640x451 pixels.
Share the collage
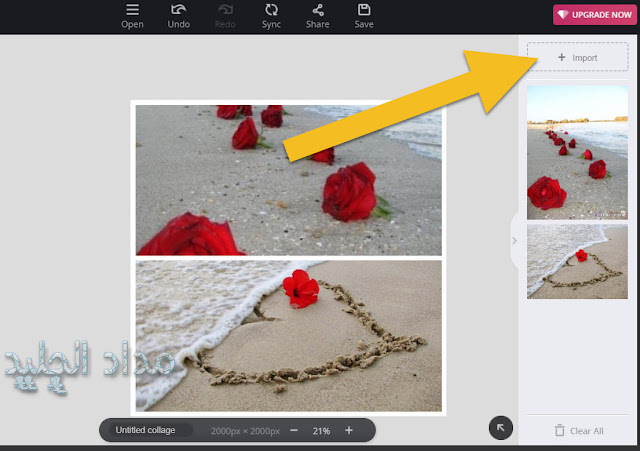pyautogui.click(x=318, y=10)
